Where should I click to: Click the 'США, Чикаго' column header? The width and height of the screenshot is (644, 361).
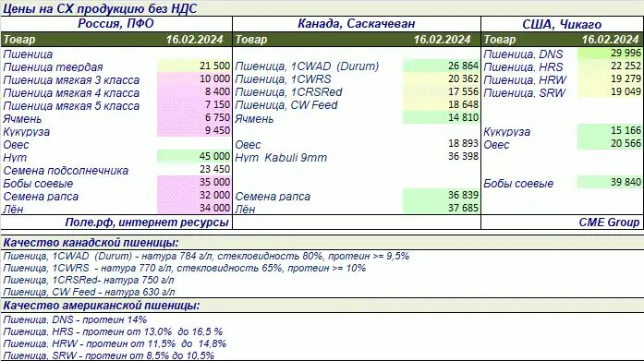(562, 24)
